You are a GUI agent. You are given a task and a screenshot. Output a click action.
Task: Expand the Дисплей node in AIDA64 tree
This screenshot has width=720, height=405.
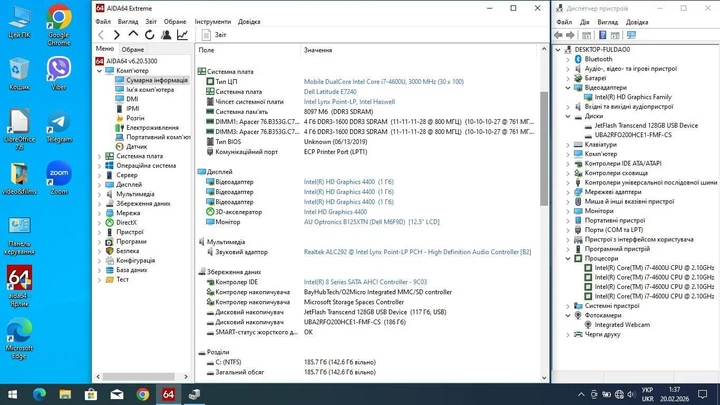coord(99,185)
